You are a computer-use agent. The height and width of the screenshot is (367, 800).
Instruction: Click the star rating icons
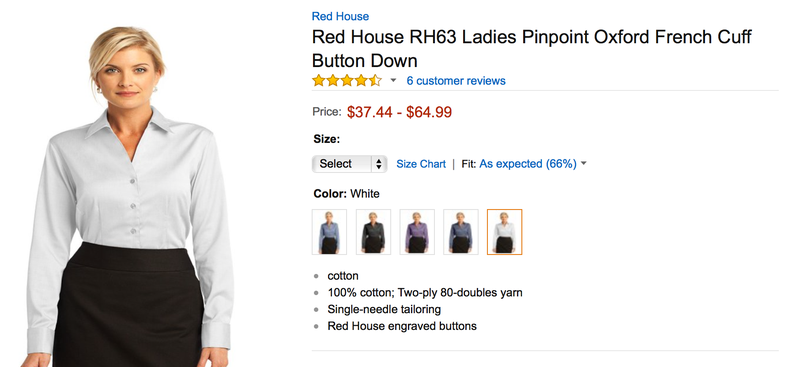click(347, 81)
